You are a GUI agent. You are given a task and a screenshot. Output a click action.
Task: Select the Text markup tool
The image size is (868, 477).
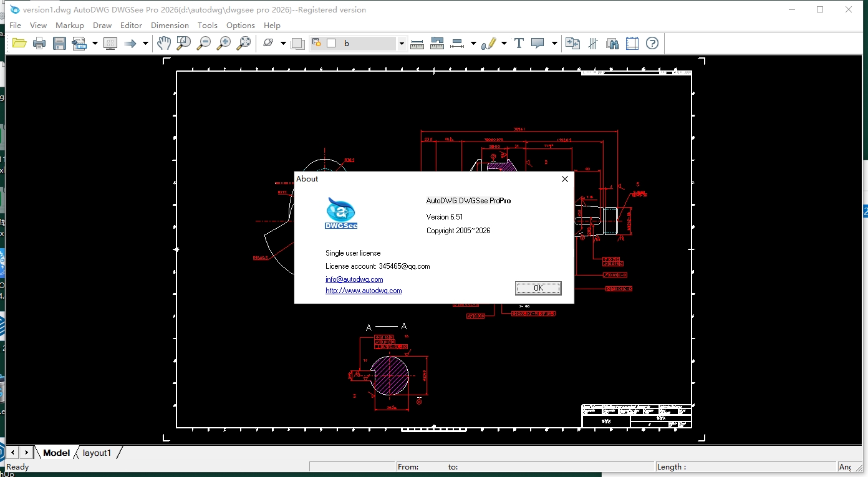click(518, 42)
